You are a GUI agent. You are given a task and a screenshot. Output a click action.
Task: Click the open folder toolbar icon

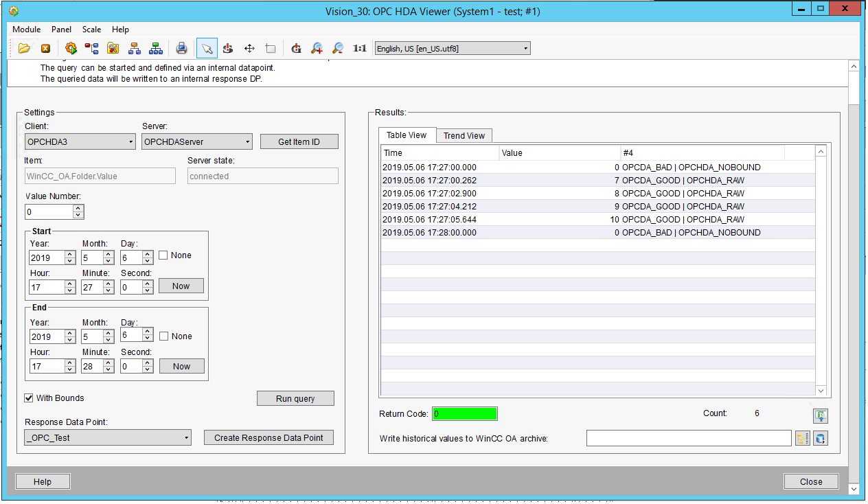click(x=24, y=48)
